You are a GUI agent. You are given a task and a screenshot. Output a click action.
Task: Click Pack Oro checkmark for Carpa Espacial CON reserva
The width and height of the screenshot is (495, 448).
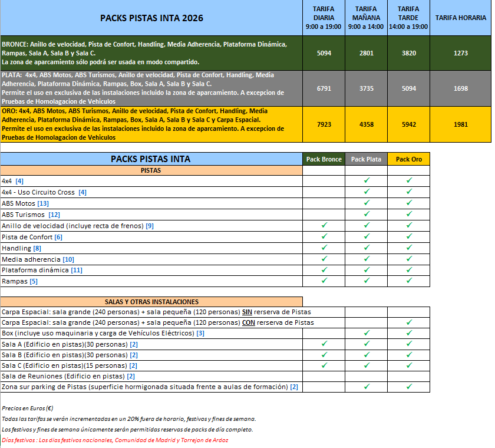click(409, 322)
